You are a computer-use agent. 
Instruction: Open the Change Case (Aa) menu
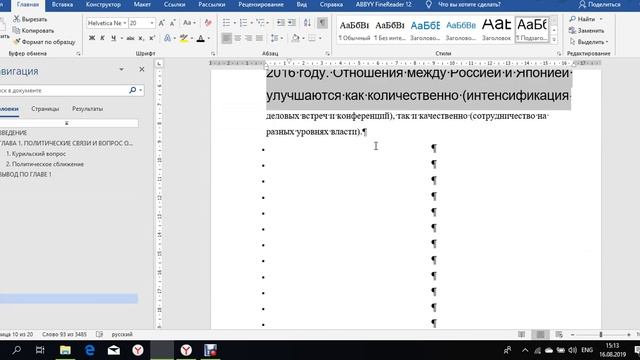click(189, 23)
